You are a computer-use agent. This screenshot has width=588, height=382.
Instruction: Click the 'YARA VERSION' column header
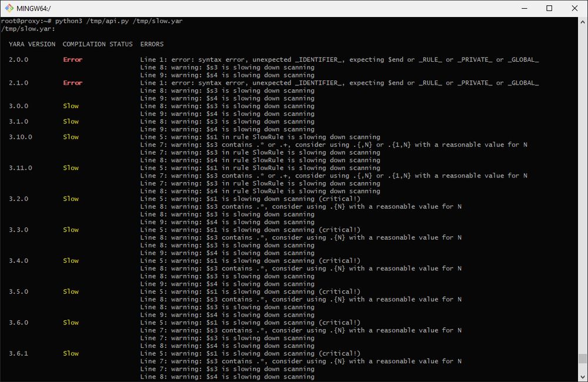coord(32,44)
